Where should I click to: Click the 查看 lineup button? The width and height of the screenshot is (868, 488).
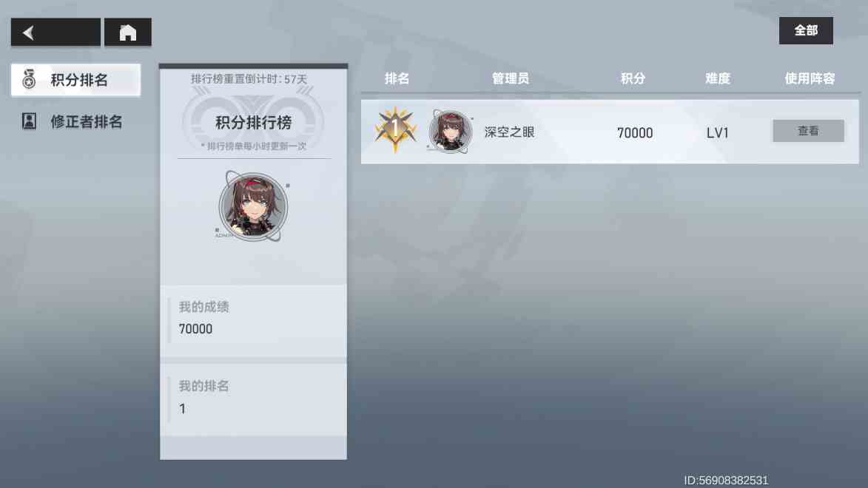(808, 131)
